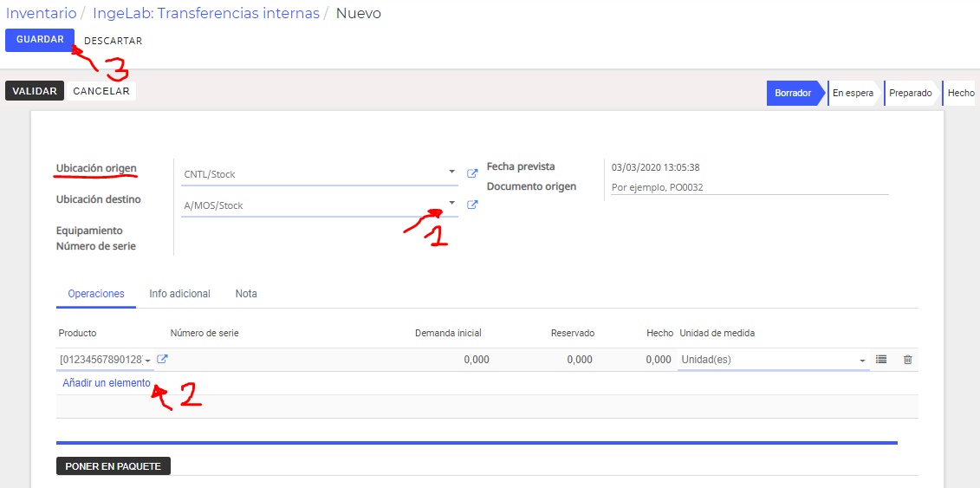
Task: Click the Añadir un elemento link
Action: 107,383
